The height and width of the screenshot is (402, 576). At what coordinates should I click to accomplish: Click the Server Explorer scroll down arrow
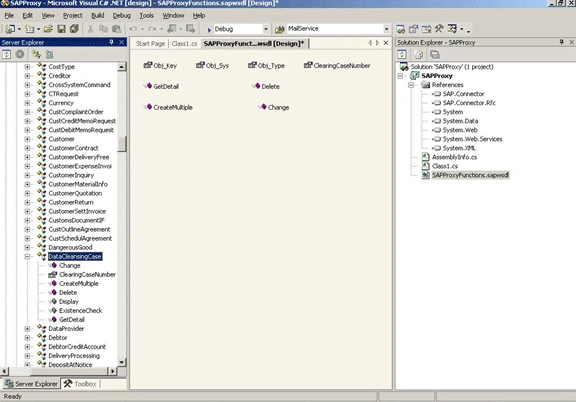pos(122,362)
